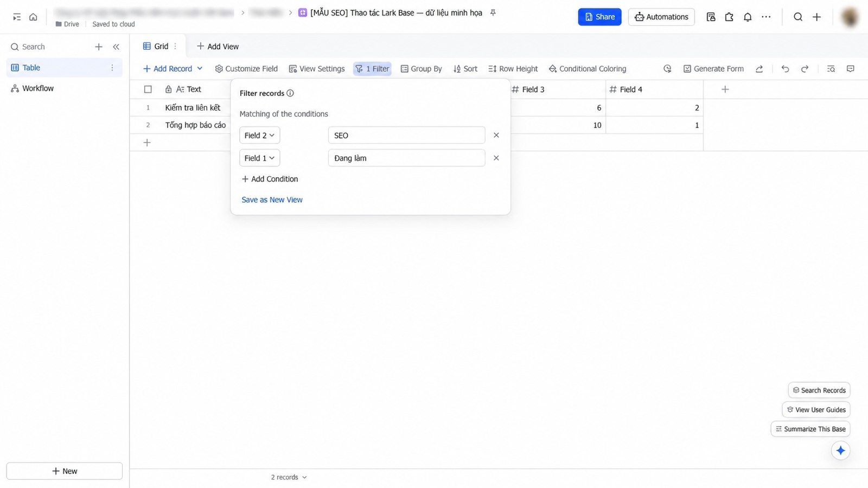Tick the select-all checkbox in header row
Image resolution: width=868 pixels, height=488 pixels.
tap(148, 89)
